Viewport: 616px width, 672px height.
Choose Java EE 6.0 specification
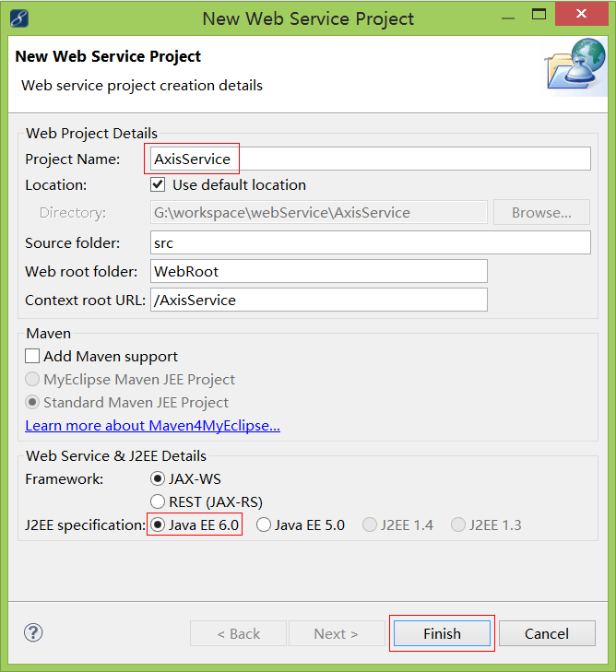click(x=158, y=525)
